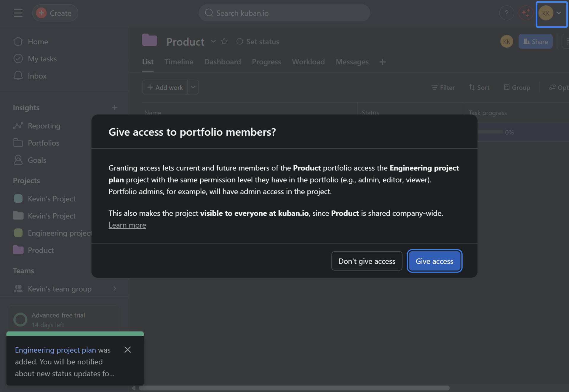Viewport: 569px width, 392px height.
Task: Click the Task progress column header
Action: (488, 113)
